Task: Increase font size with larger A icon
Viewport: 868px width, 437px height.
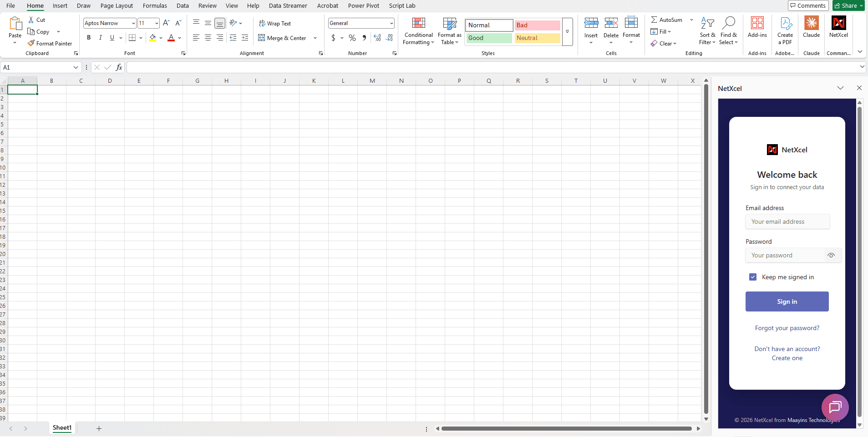Action: (x=166, y=23)
